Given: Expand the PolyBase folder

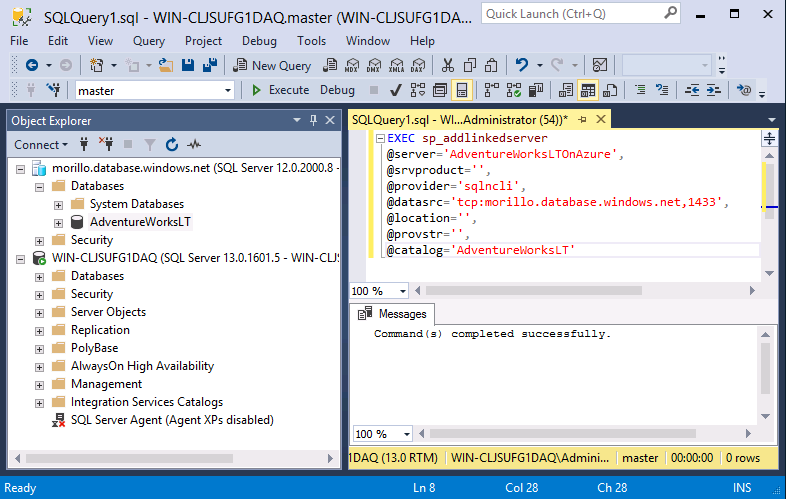Looking at the screenshot, I should 40,350.
